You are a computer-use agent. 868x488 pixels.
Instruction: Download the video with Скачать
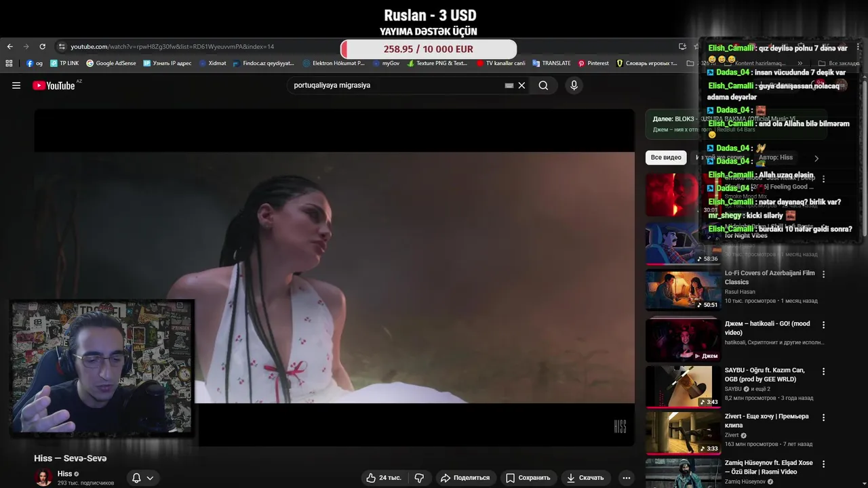[585, 478]
